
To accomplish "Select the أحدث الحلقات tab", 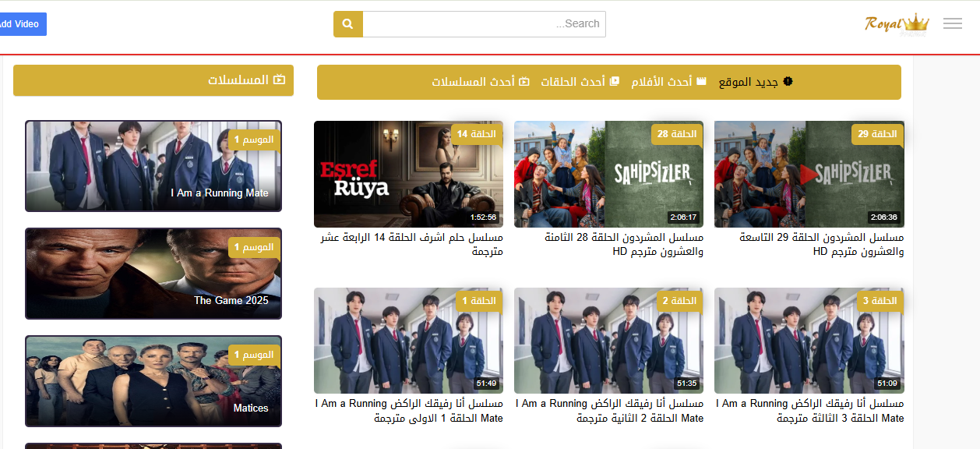I will [x=580, y=82].
